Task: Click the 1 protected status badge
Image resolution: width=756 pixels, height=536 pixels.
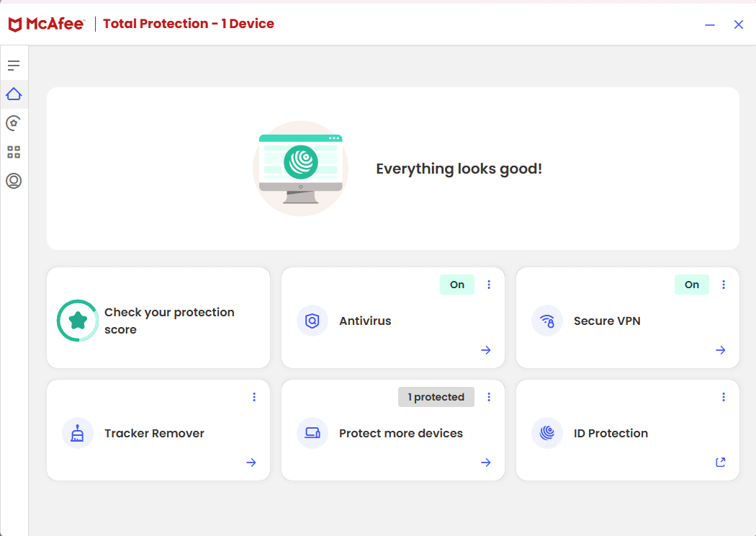Action: coord(436,397)
